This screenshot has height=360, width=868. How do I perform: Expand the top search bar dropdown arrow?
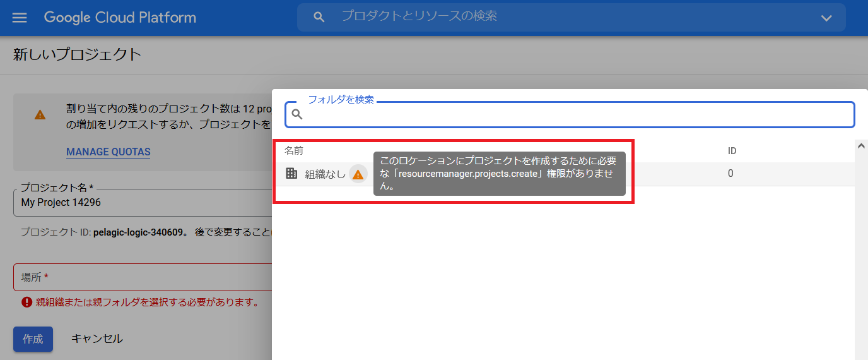pos(826,18)
